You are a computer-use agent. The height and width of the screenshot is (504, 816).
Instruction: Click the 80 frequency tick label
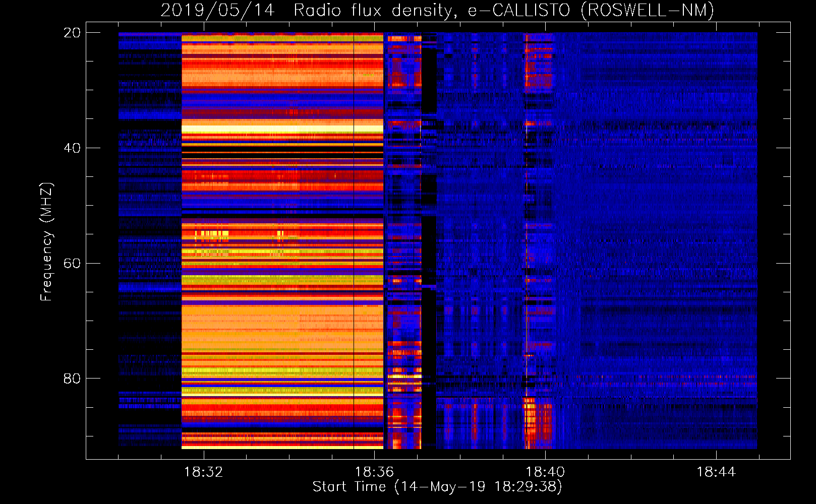(x=72, y=379)
